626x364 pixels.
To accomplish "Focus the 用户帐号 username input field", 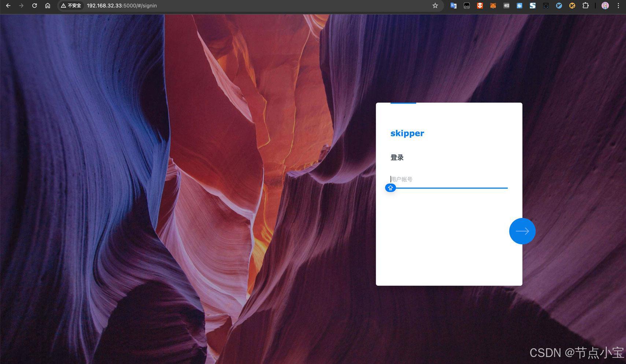I will [449, 179].
